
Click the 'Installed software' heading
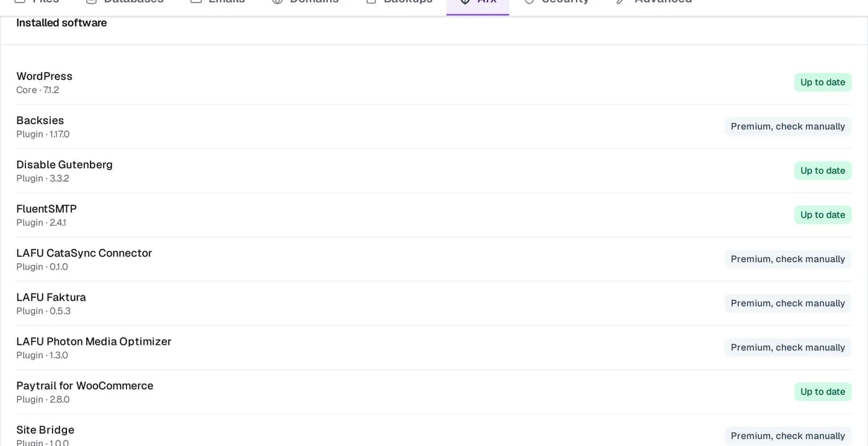coord(61,23)
